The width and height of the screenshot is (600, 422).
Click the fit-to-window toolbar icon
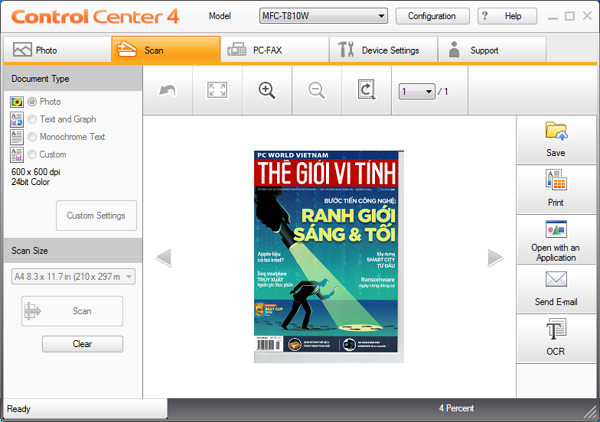[217, 91]
